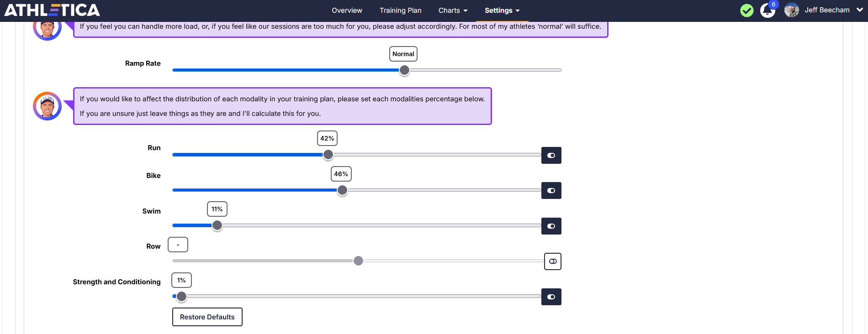The height and width of the screenshot is (334, 868).
Task: Click Jeff Beecham's profile avatar
Action: click(792, 10)
